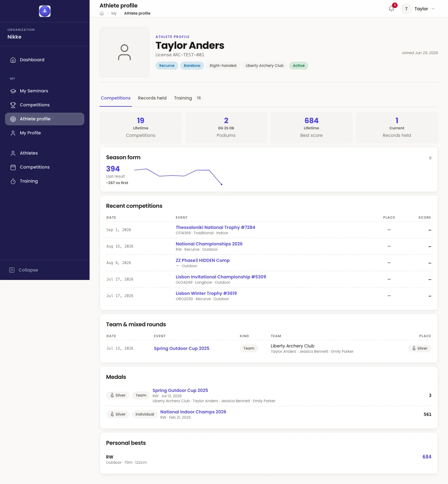448x484 pixels.
Task: Click the Recurve badge
Action: pos(167,66)
